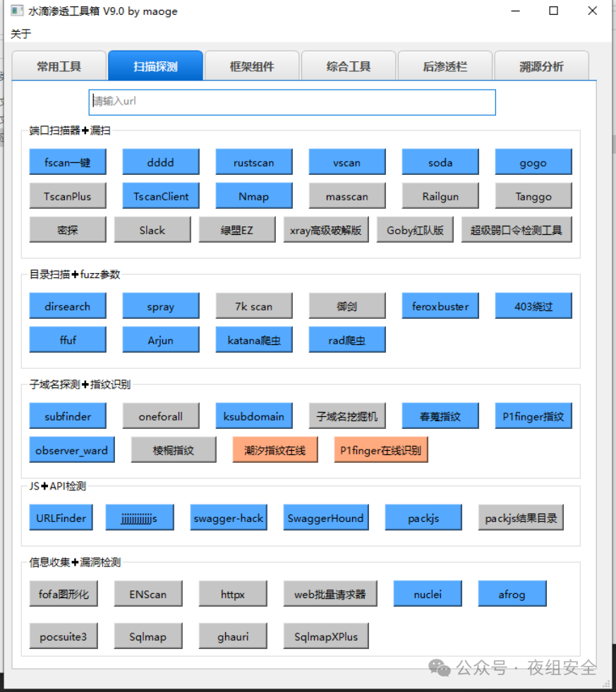Click the 403绕过 button
This screenshot has width=616, height=692.
(533, 306)
